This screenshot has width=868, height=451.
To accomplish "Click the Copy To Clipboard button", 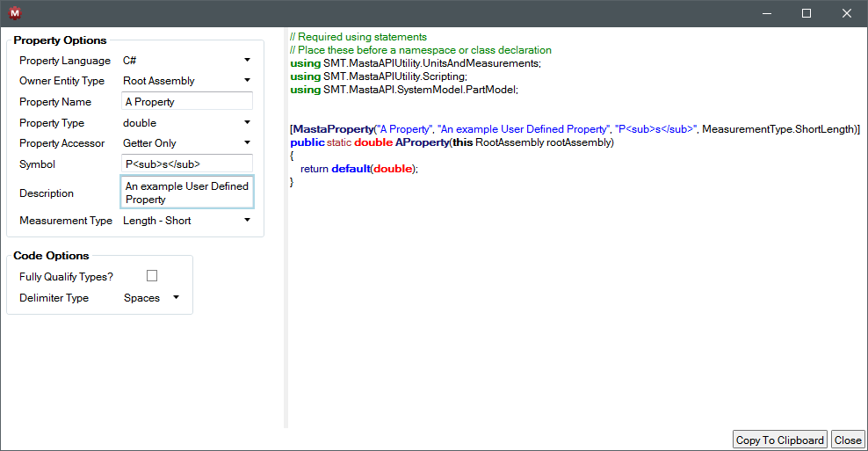I will point(779,440).
